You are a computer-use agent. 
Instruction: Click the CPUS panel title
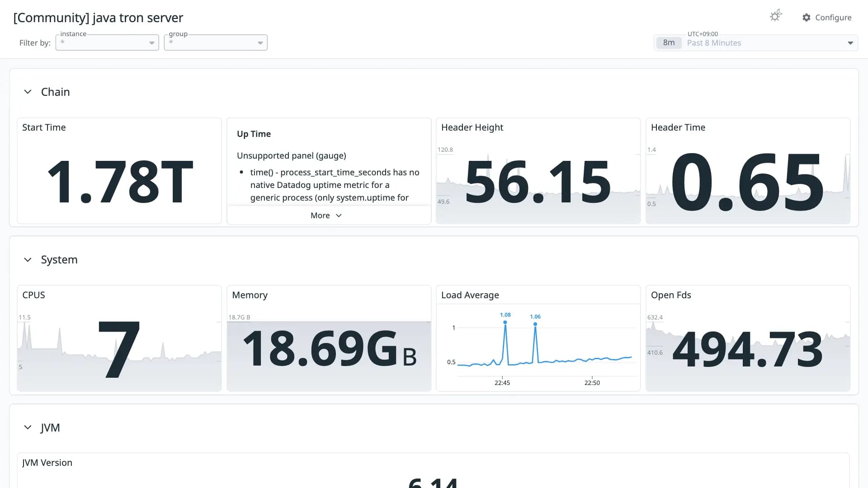34,295
